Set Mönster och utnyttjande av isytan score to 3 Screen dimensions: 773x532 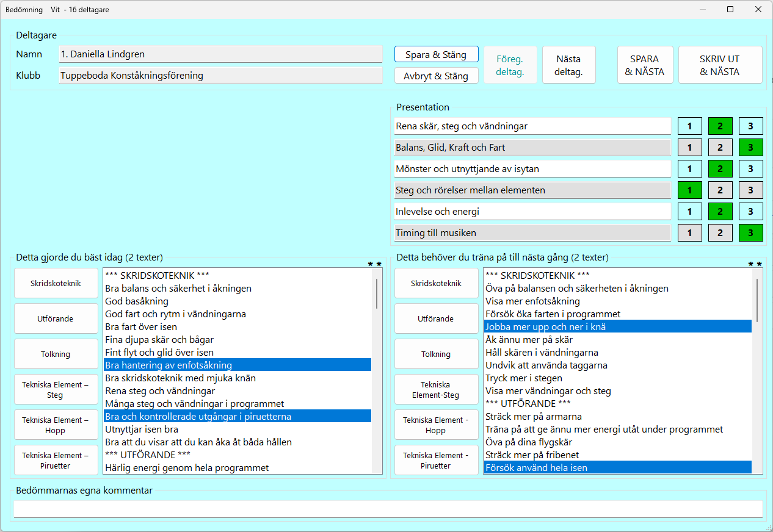[751, 169]
